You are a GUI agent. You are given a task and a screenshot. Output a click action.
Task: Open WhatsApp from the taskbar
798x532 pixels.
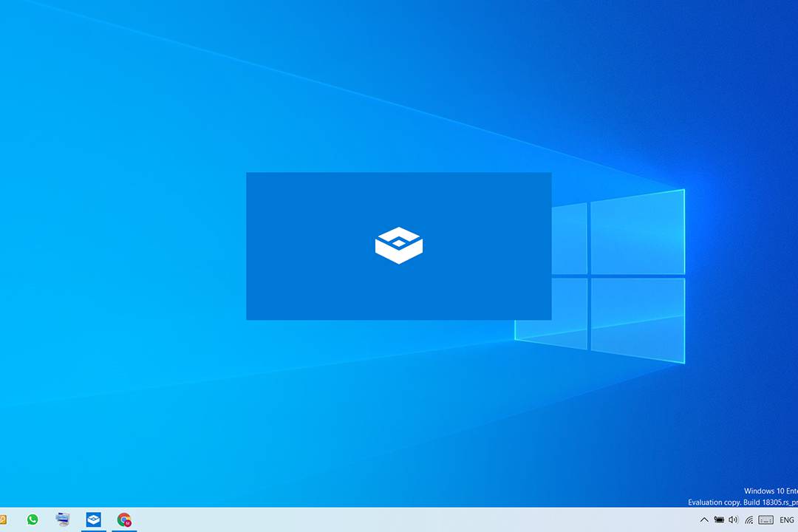(33, 519)
